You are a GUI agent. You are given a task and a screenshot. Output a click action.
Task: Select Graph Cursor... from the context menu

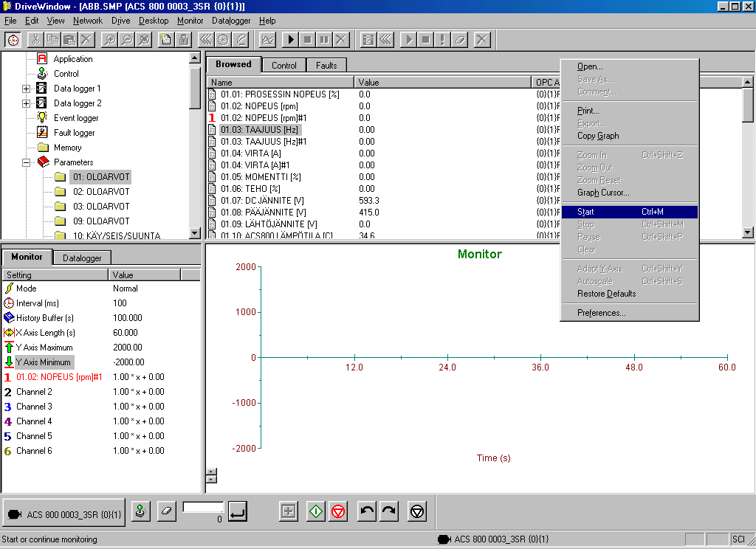tap(629, 193)
